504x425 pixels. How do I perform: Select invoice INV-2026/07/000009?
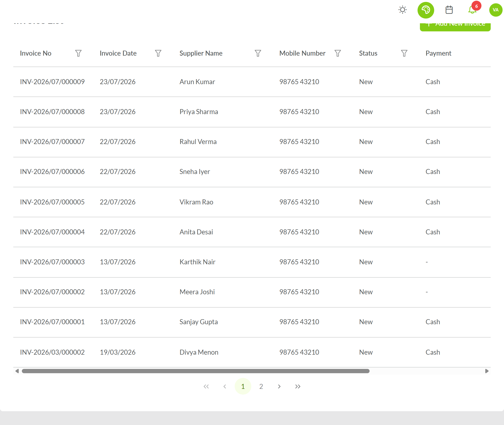point(52,82)
